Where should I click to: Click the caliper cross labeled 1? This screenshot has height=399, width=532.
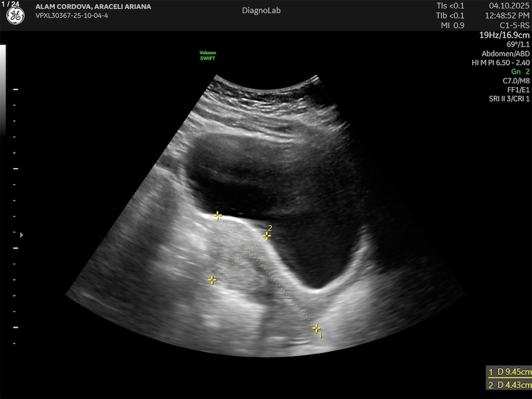pyautogui.click(x=316, y=328)
